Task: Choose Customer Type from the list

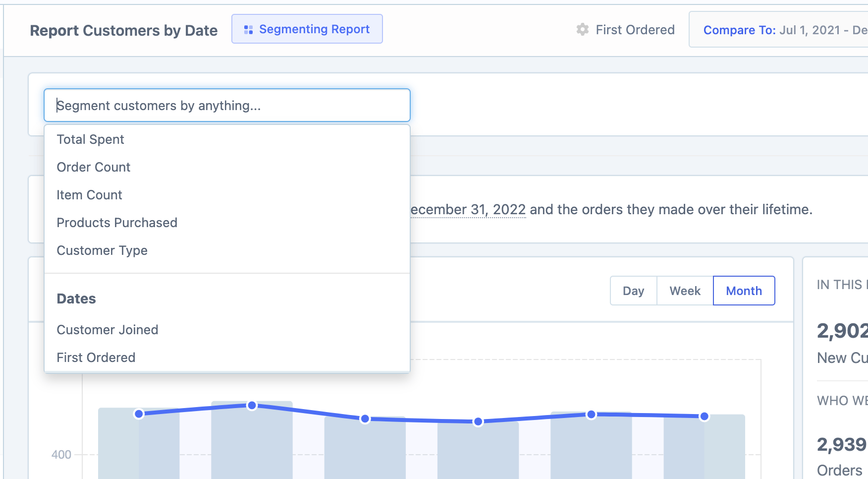Action: (x=102, y=250)
